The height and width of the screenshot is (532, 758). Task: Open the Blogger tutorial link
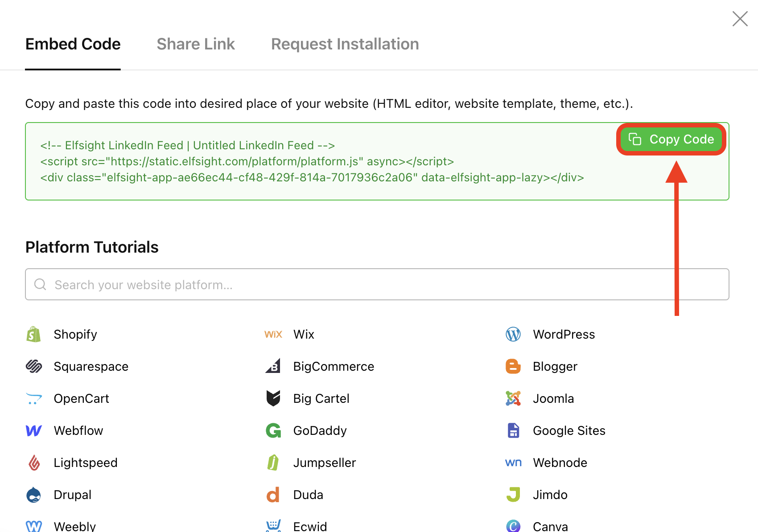coord(555,366)
